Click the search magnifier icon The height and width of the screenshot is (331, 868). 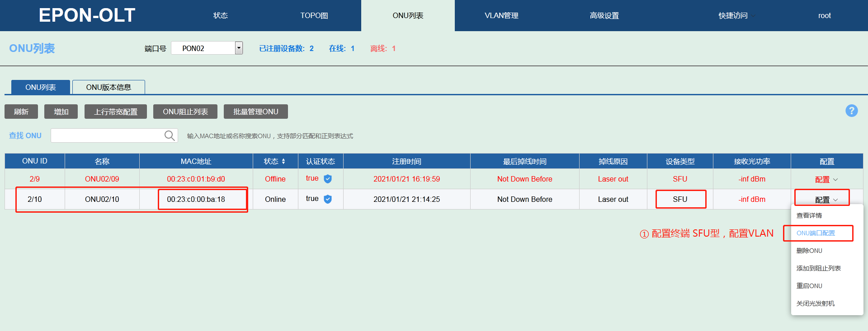coord(170,135)
